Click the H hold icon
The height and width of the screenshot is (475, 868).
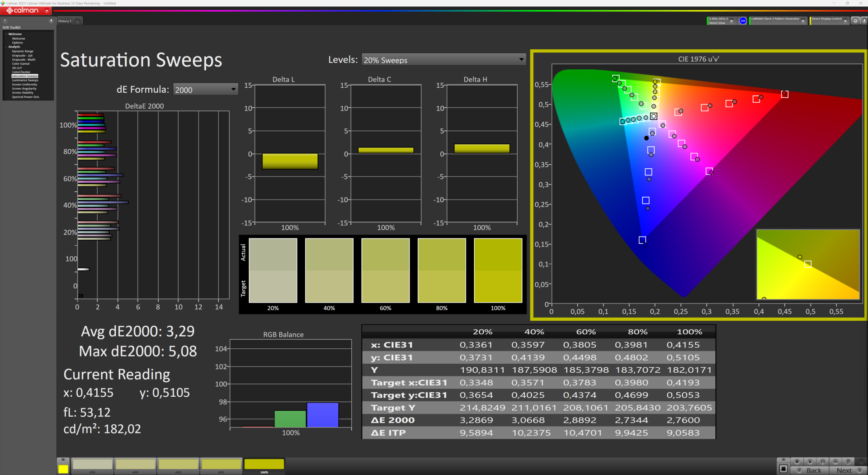(x=823, y=461)
